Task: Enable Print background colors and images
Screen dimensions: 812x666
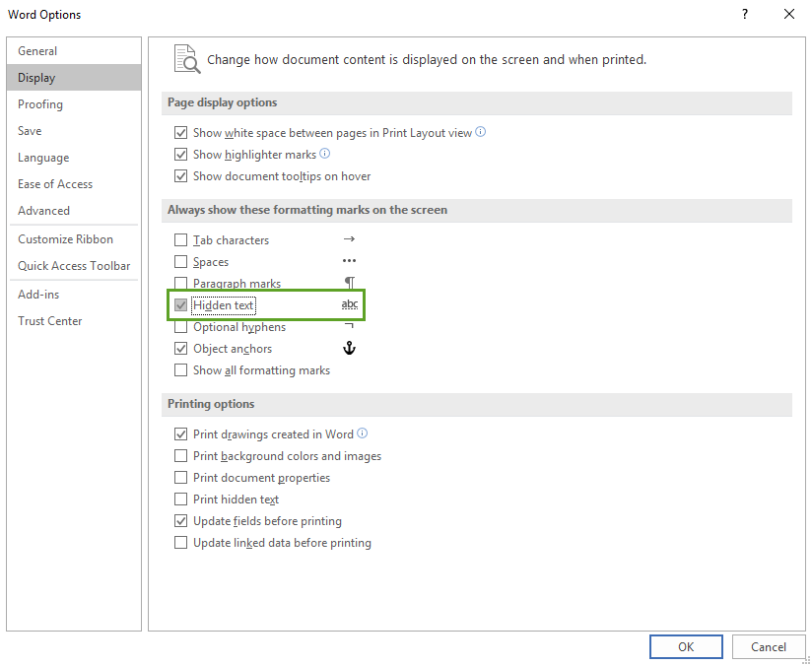Action: [x=180, y=456]
